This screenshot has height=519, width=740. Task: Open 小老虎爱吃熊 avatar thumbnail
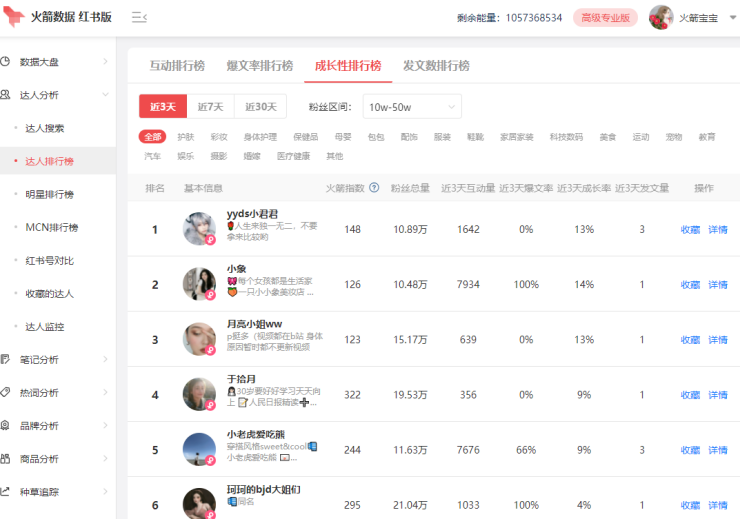(199, 450)
